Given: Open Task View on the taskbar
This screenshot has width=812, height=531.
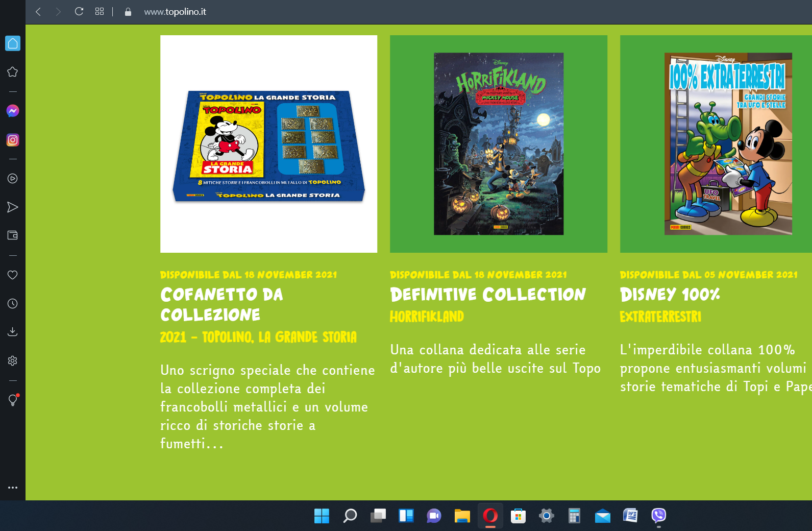Looking at the screenshot, I should click(x=378, y=516).
